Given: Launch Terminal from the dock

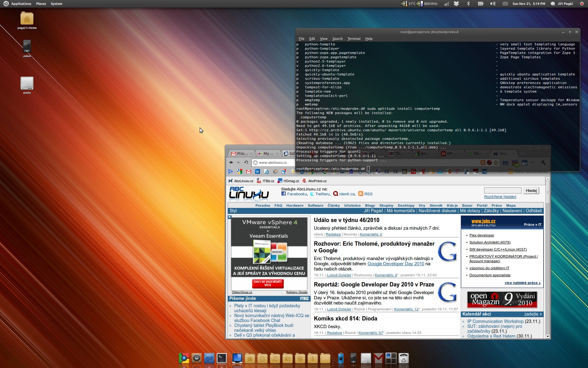Looking at the screenshot, I should 222,358.
